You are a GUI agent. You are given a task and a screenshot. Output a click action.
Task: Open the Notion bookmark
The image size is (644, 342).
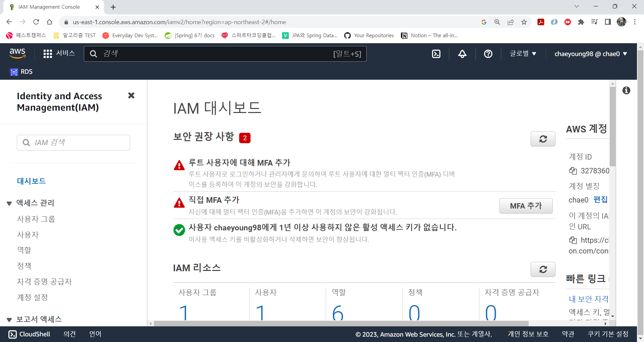point(429,36)
